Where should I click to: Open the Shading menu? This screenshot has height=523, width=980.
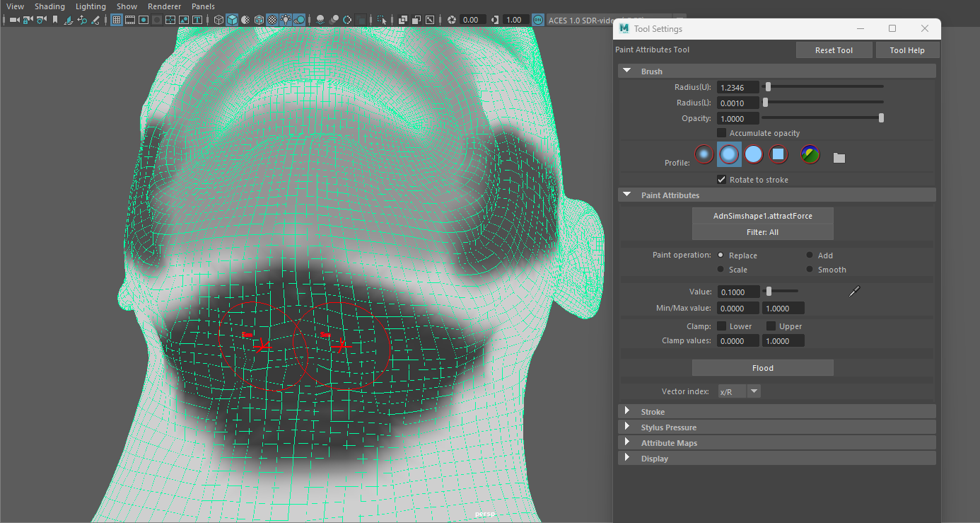[49, 6]
